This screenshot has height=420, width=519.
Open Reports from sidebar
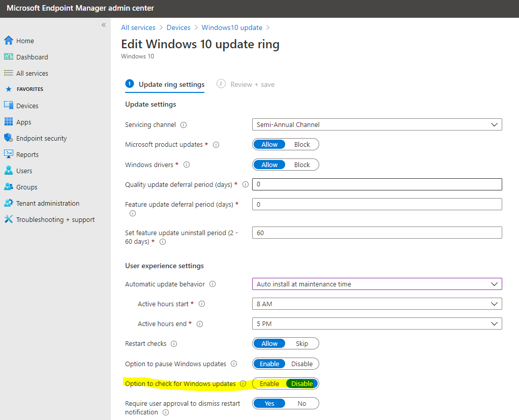[27, 154]
